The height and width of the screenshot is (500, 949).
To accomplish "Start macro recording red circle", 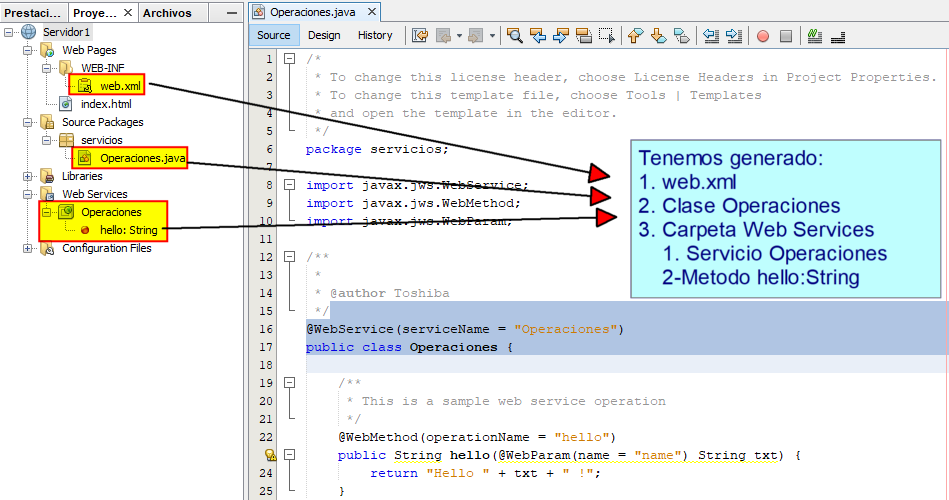I will coord(763,36).
